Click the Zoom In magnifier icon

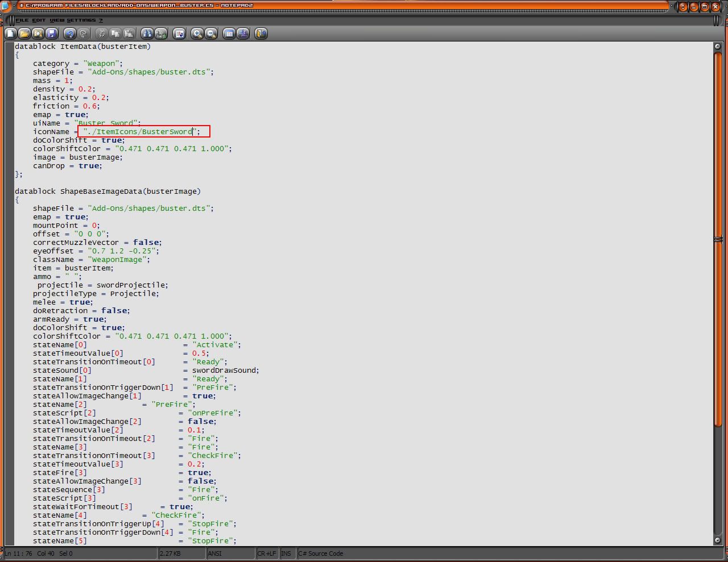coord(197,34)
